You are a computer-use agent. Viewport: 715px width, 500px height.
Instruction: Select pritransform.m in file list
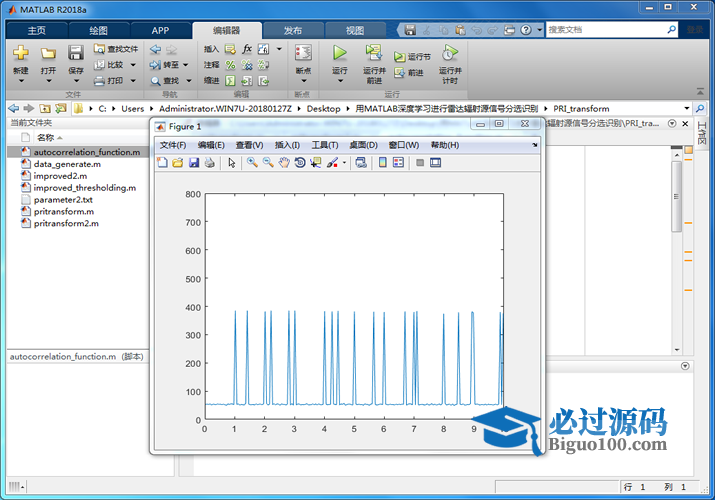64,211
